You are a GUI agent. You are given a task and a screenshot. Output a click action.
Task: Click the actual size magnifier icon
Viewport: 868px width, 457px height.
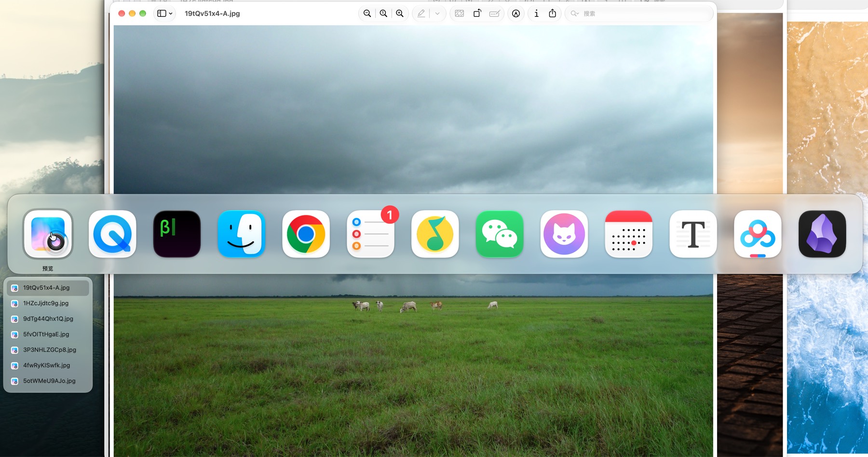[383, 13]
